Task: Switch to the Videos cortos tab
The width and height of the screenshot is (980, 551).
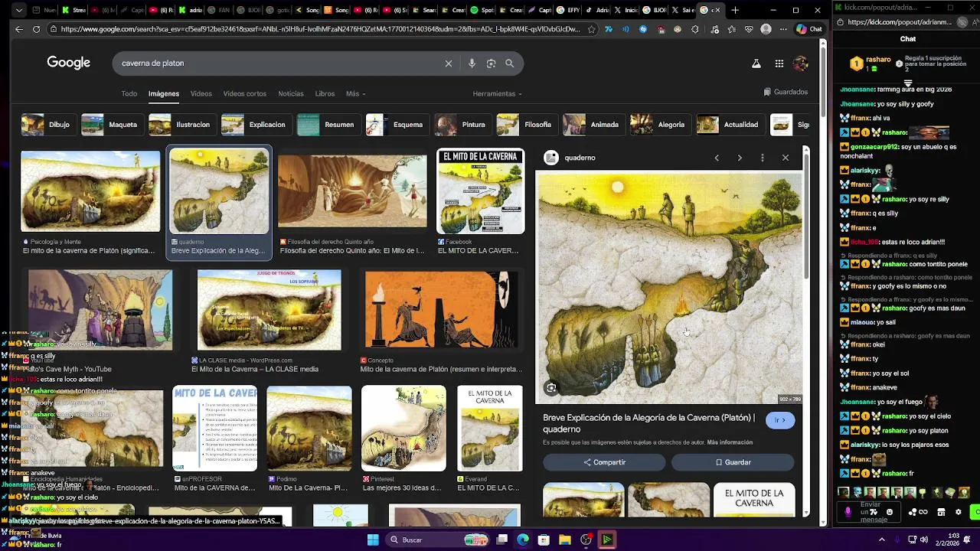Action: [x=245, y=93]
